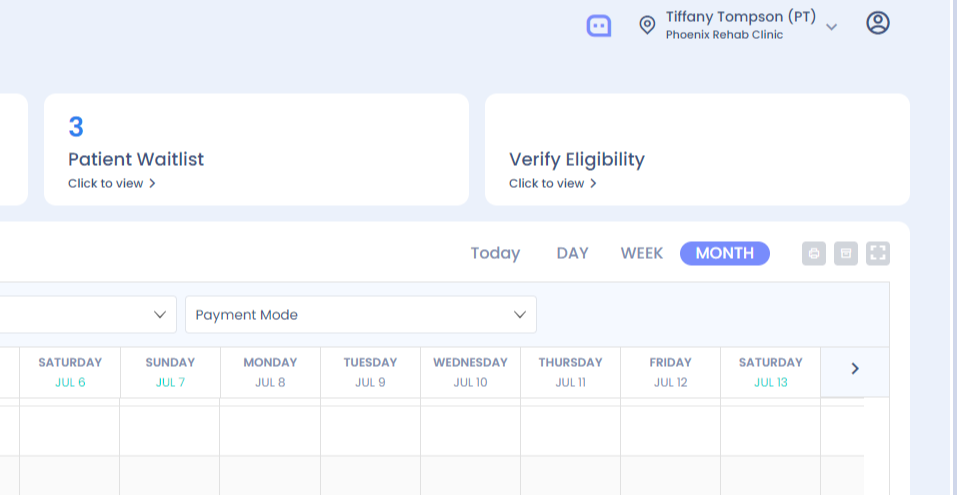Open the Patient Waitlist card title
This screenshot has width=960, height=495.
coord(136,159)
